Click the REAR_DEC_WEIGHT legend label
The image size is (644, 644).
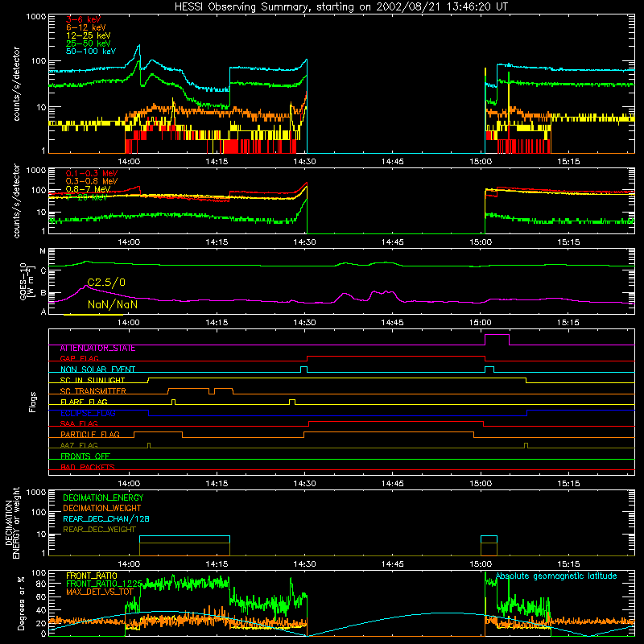click(x=99, y=530)
